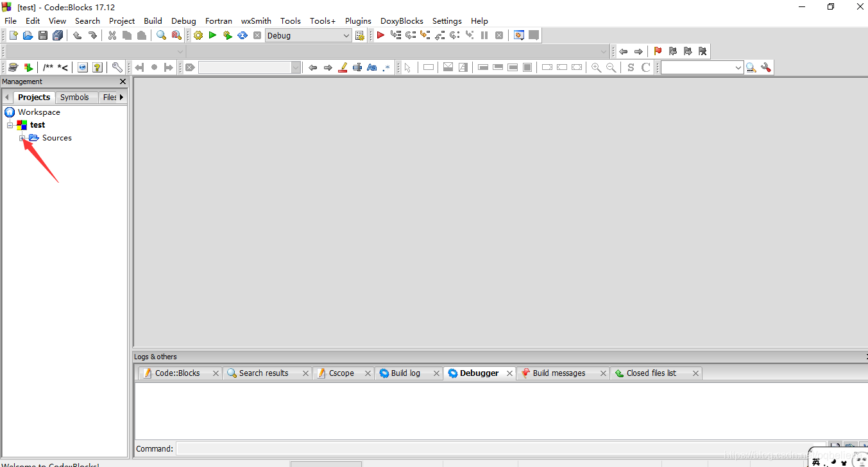Image resolution: width=868 pixels, height=467 pixels.
Task: Click the Step into debug icon
Action: pos(425,36)
